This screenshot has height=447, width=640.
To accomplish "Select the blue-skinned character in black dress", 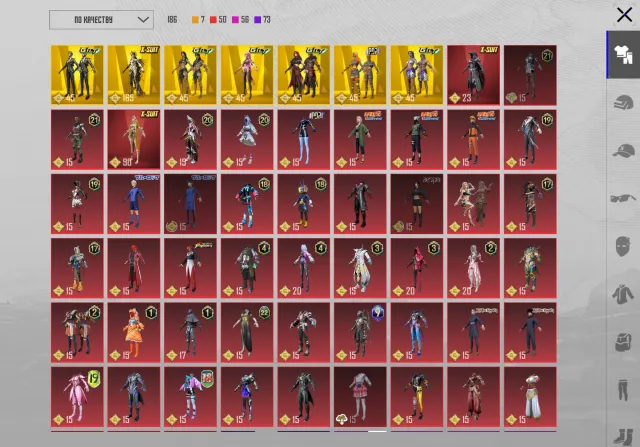I will pos(304,139).
